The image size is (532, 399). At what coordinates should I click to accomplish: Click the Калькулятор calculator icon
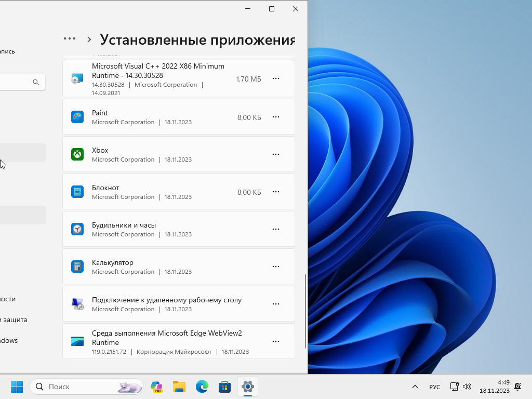click(77, 267)
